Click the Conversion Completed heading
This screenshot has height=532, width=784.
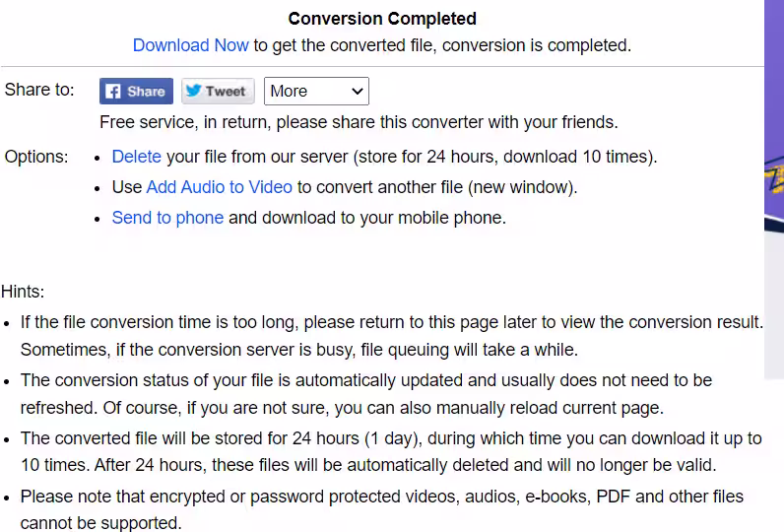click(382, 19)
